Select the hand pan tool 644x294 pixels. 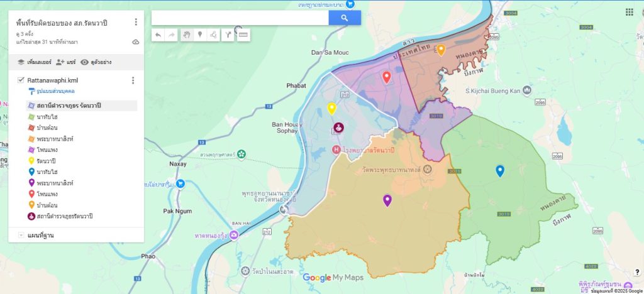[x=186, y=35]
